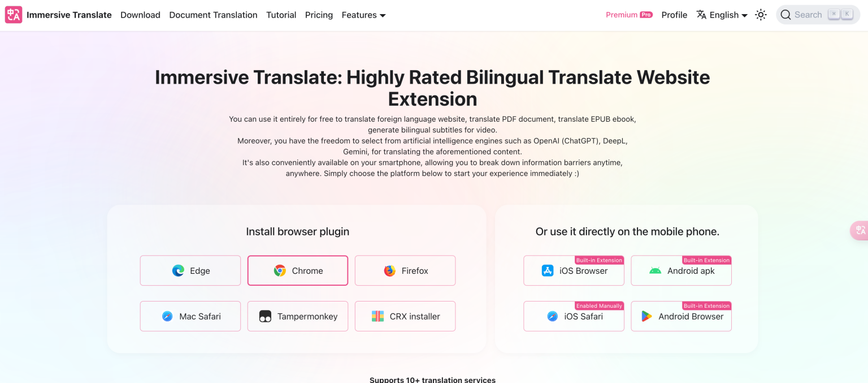Click the Built-in Extension badge on Android Browser
Image resolution: width=868 pixels, height=383 pixels.
pos(706,305)
